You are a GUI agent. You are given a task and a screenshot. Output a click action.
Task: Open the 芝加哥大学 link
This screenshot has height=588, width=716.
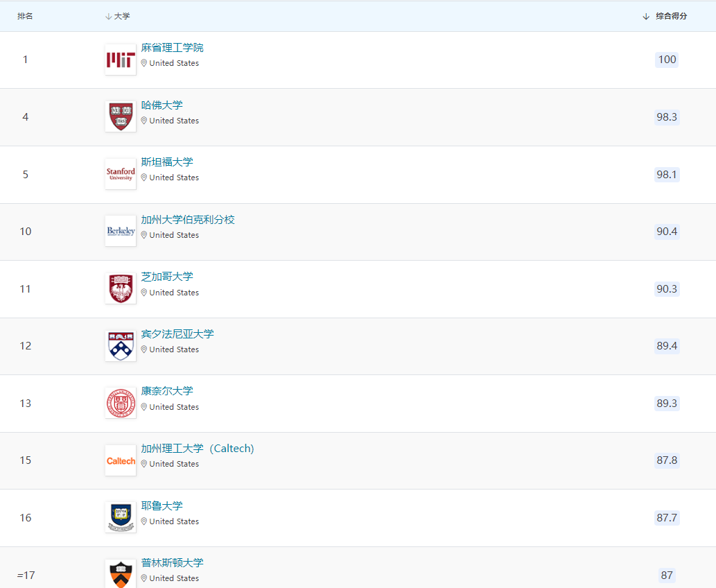click(167, 277)
